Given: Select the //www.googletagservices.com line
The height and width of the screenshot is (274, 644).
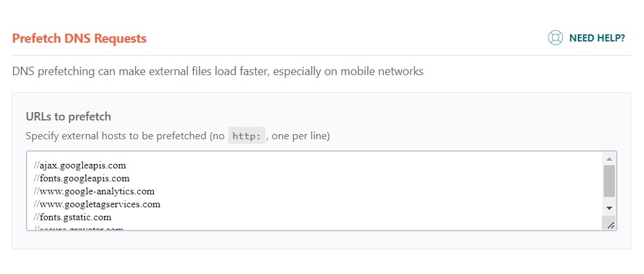Looking at the screenshot, I should click(97, 204).
